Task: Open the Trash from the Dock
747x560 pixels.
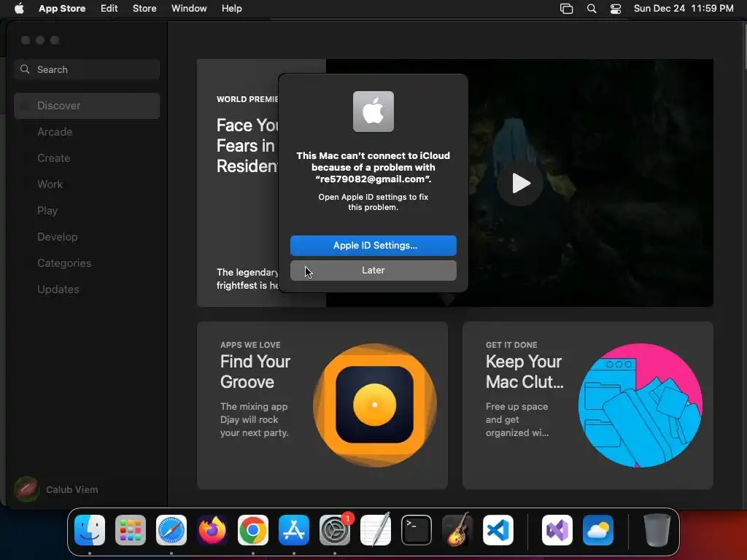Action: [657, 530]
